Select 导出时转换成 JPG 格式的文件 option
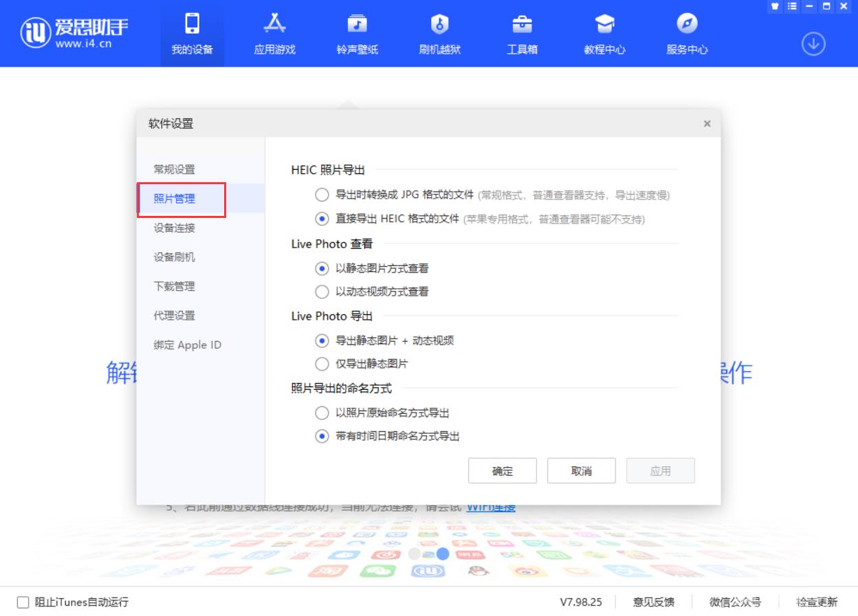This screenshot has width=858, height=616. point(322,195)
